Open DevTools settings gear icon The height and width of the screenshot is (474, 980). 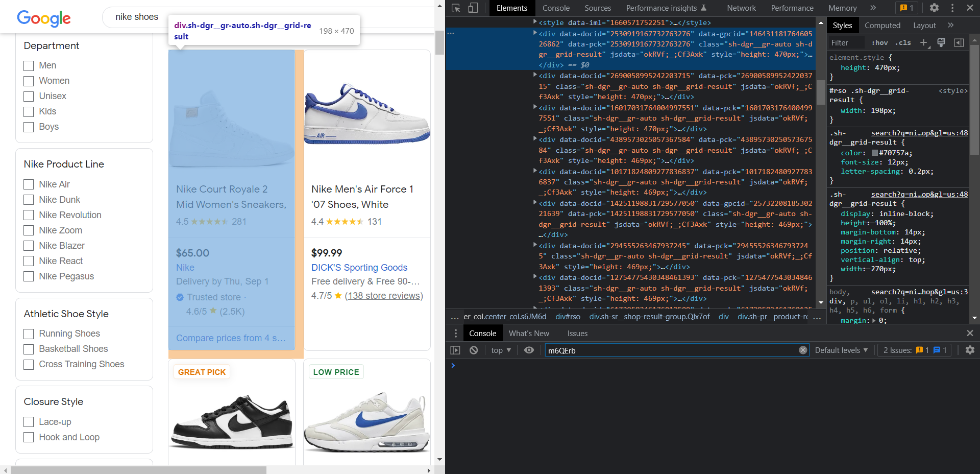[934, 8]
